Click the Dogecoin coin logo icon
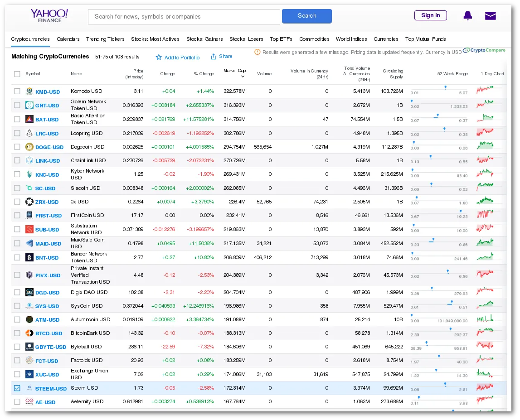This screenshot has height=420, width=520. pos(29,147)
